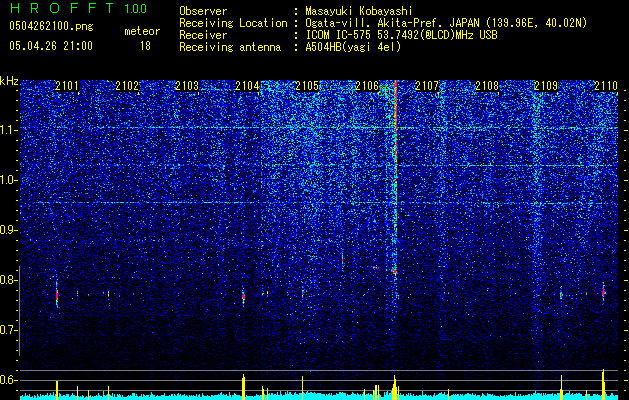The width and height of the screenshot is (629, 400).
Task: Click the 2102 time marker
Action: (127, 86)
